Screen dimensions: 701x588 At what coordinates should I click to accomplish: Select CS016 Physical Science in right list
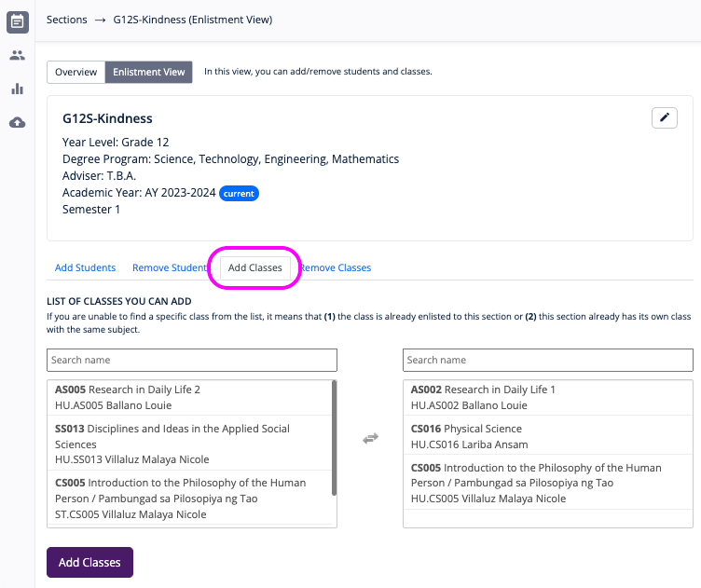(547, 436)
